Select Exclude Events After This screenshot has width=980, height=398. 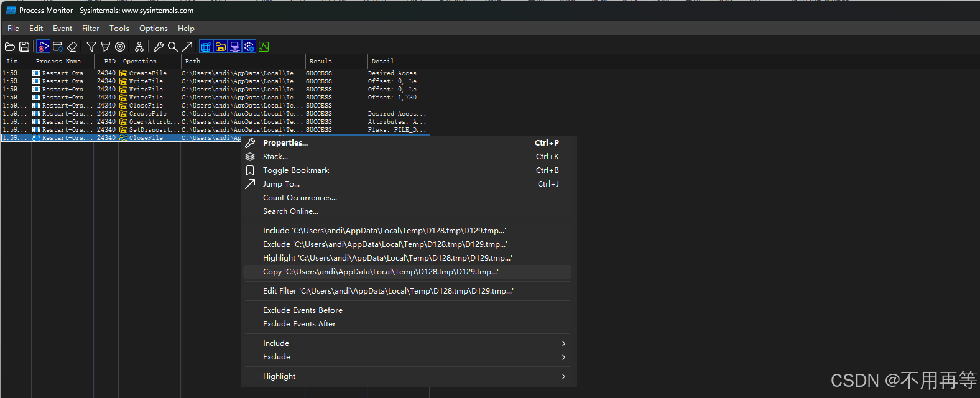coord(406,324)
